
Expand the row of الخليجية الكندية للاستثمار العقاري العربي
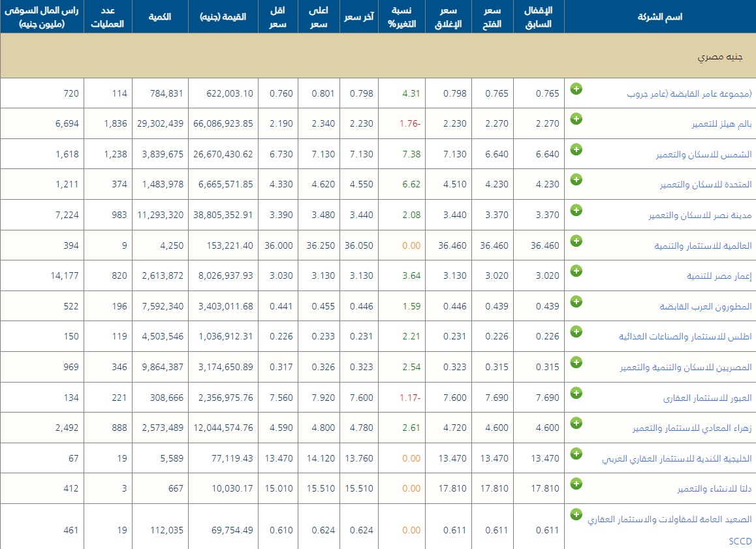point(576,454)
